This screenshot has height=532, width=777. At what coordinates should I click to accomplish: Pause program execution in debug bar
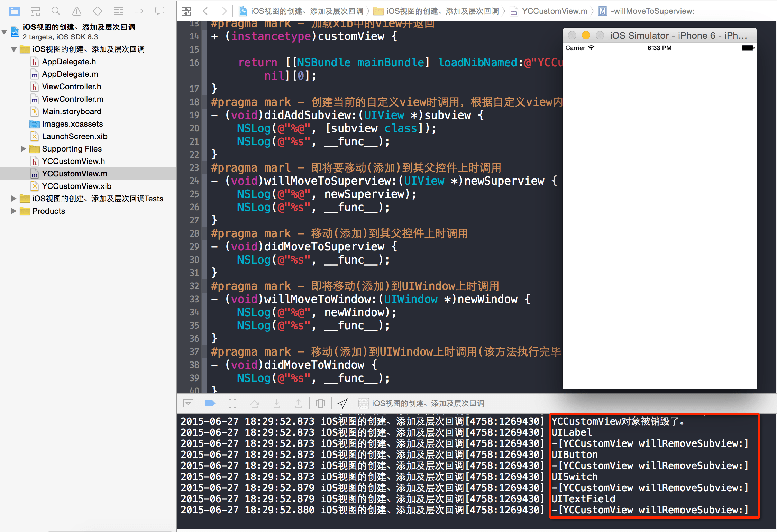(x=232, y=403)
